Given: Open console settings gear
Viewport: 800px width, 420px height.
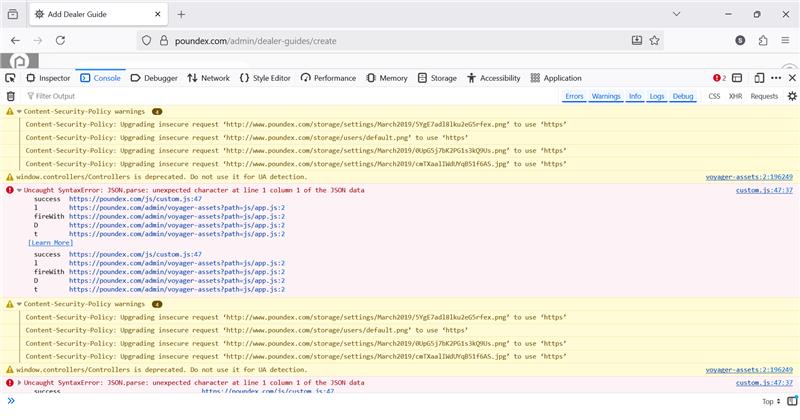Looking at the screenshot, I should pyautogui.click(x=792, y=96).
